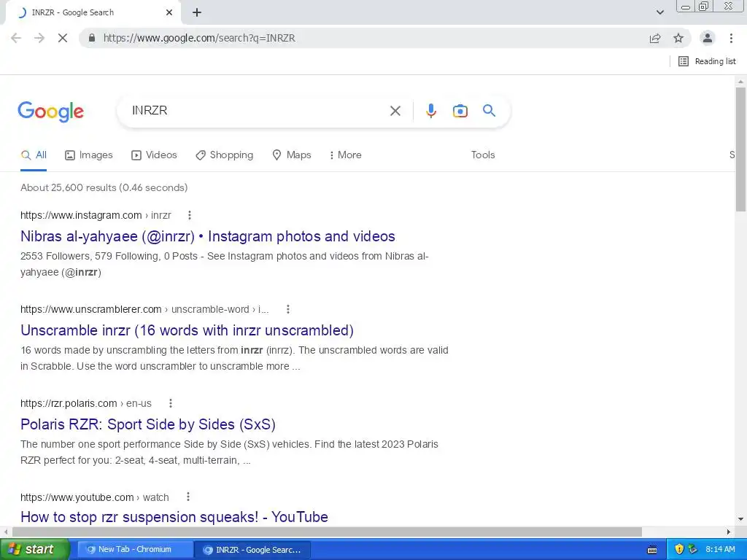The image size is (747, 560).
Task: Expand the tab search chevron
Action: [x=659, y=12]
